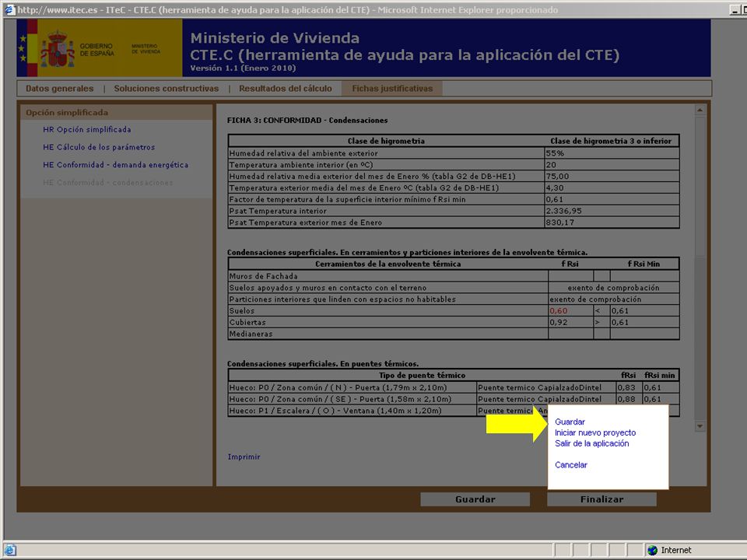Click the Clase de higrometría 3 o inferior cell
The height and width of the screenshot is (560, 747).
click(x=612, y=141)
